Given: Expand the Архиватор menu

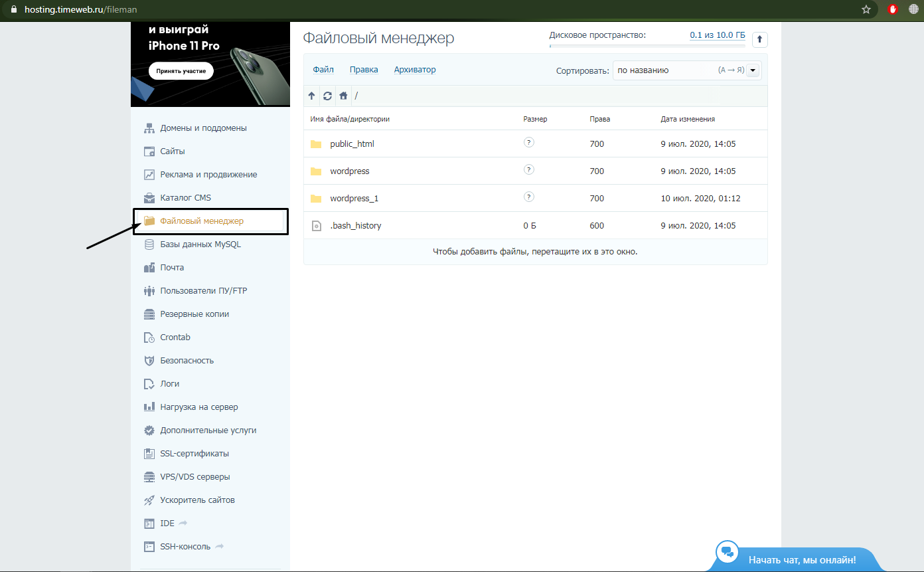Looking at the screenshot, I should click(x=415, y=70).
